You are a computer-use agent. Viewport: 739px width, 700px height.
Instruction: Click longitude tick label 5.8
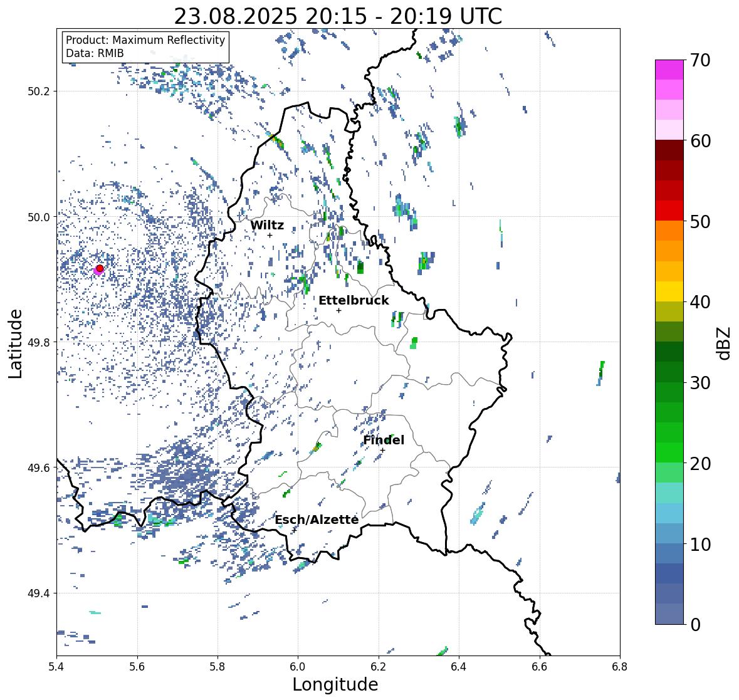click(x=218, y=667)
